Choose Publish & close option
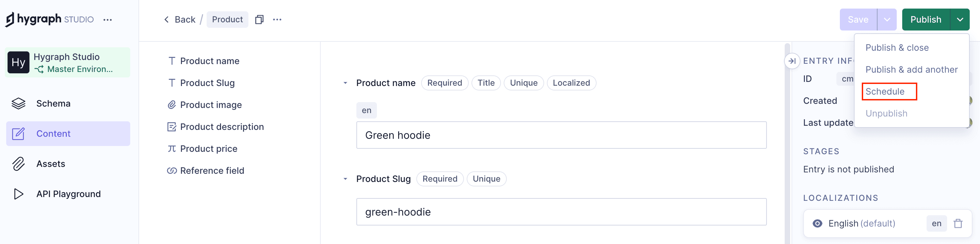 897,48
